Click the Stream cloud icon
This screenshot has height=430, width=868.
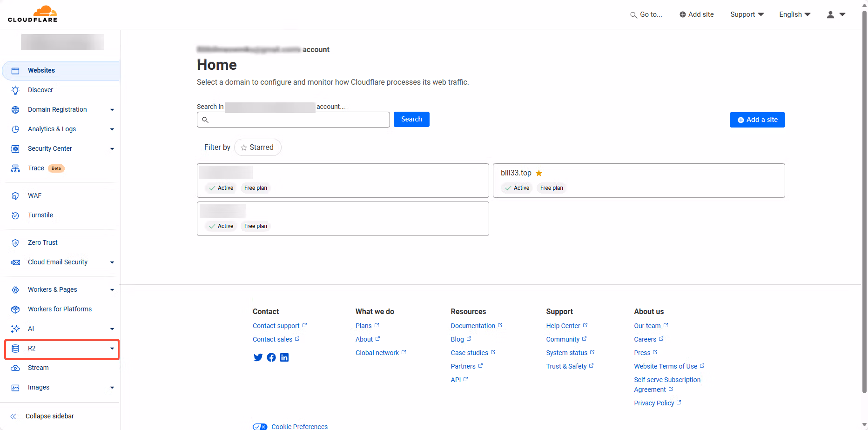(15, 368)
